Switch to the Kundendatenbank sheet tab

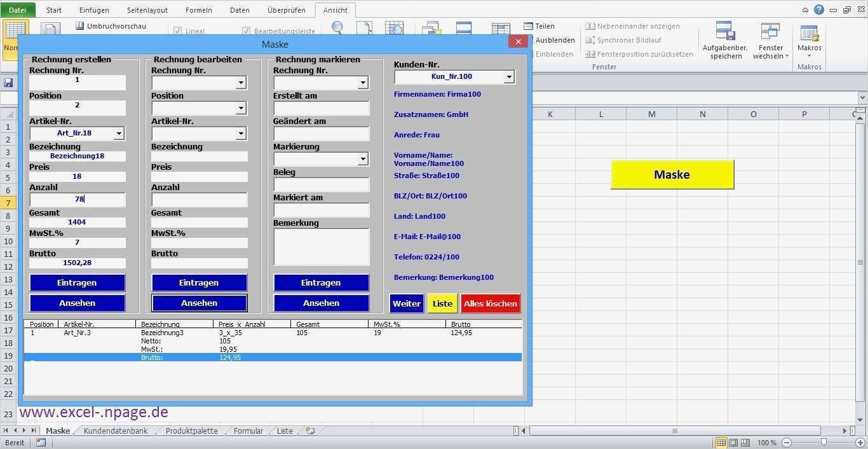[x=115, y=431]
